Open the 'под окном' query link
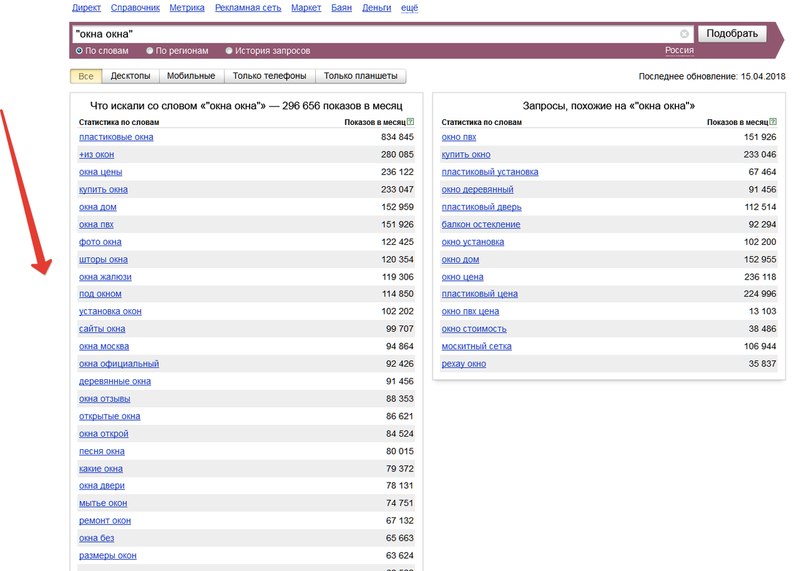 coord(100,294)
